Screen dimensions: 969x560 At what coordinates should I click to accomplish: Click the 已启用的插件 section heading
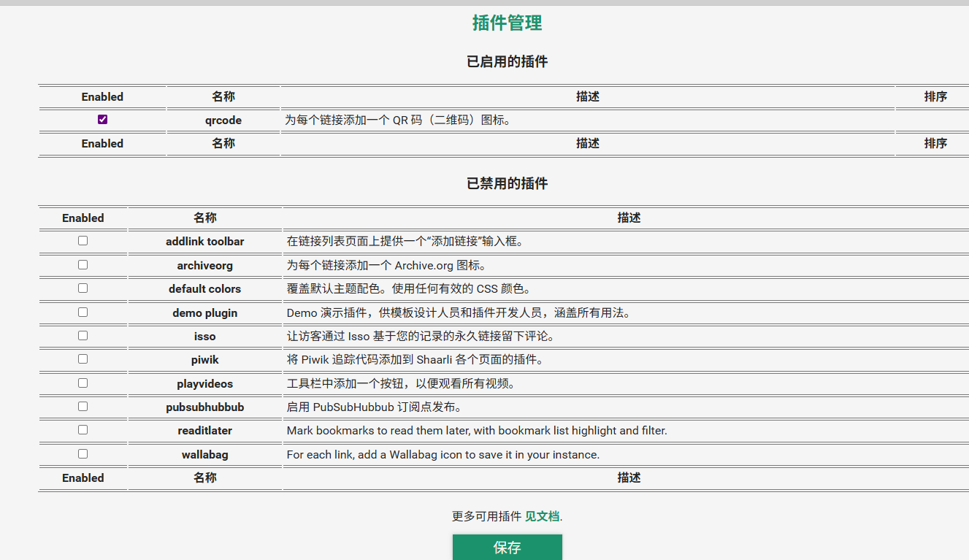point(508,62)
